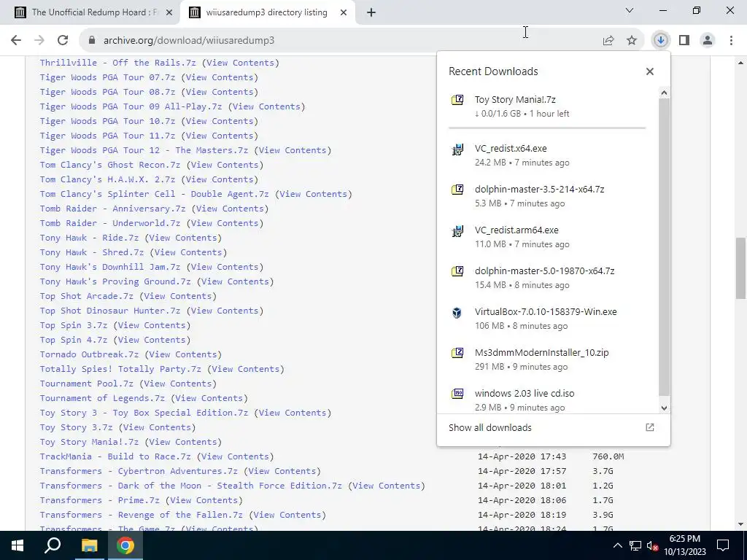Download Tiger Woods PGA Tour 12 - The Masters.7z
Viewport: 747px width, 560px height.
click(x=144, y=150)
